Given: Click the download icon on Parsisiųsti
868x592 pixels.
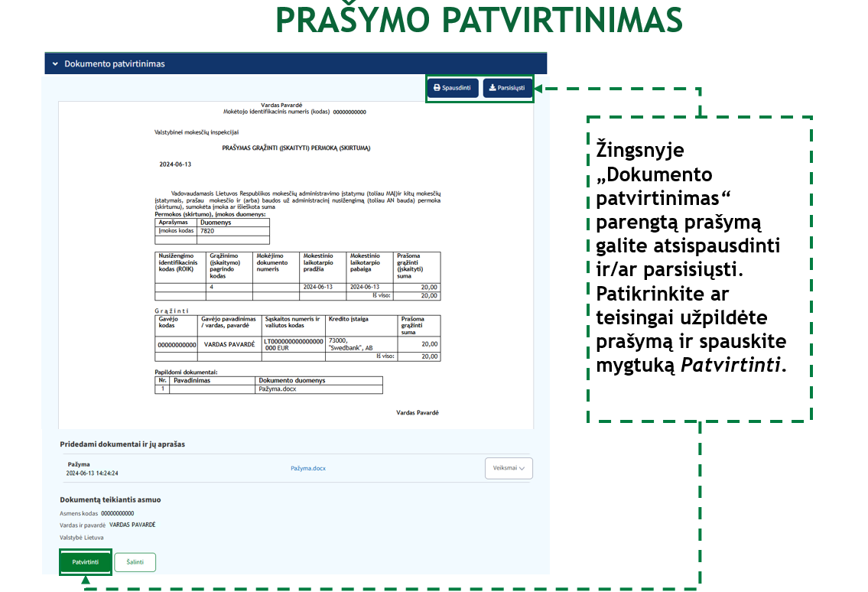Looking at the screenshot, I should pos(492,88).
